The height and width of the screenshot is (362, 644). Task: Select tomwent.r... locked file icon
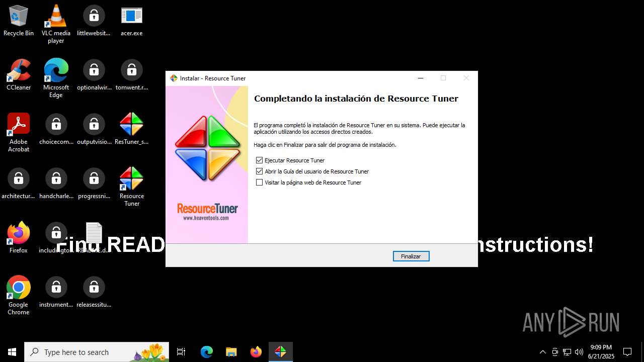click(x=131, y=75)
